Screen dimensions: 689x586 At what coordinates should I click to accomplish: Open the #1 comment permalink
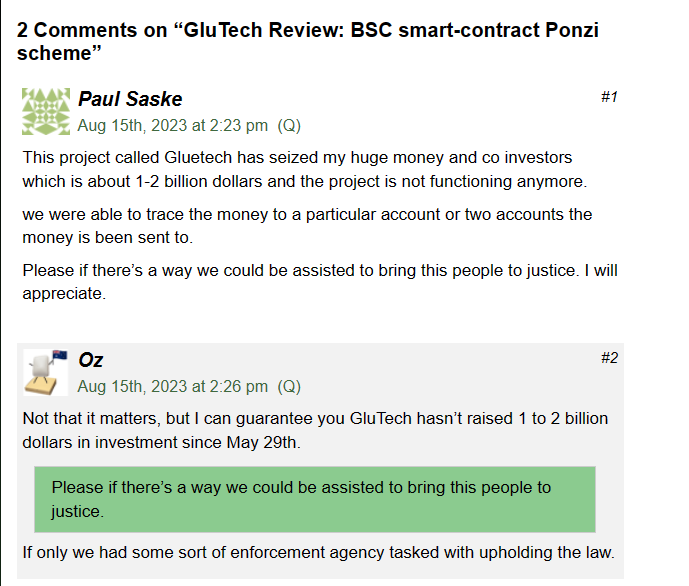[x=609, y=97]
